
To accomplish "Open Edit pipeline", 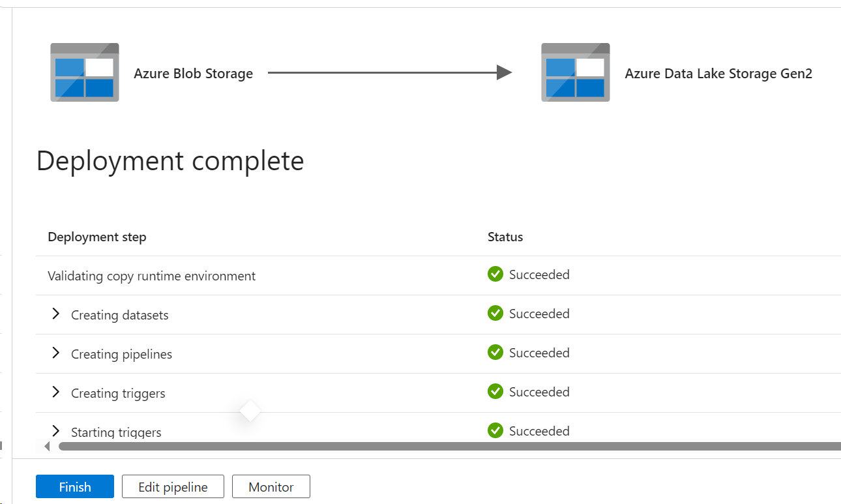I will click(173, 487).
